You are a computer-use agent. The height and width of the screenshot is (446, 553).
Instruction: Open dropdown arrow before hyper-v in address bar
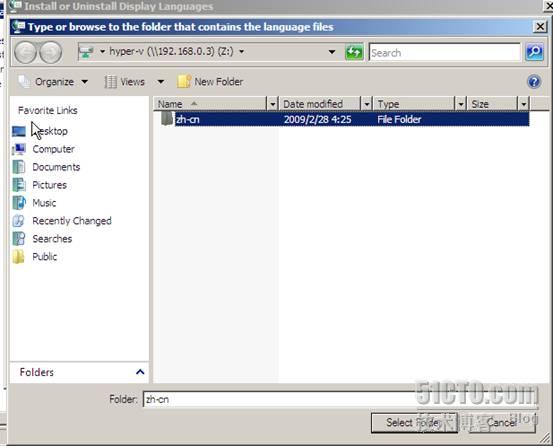102,52
